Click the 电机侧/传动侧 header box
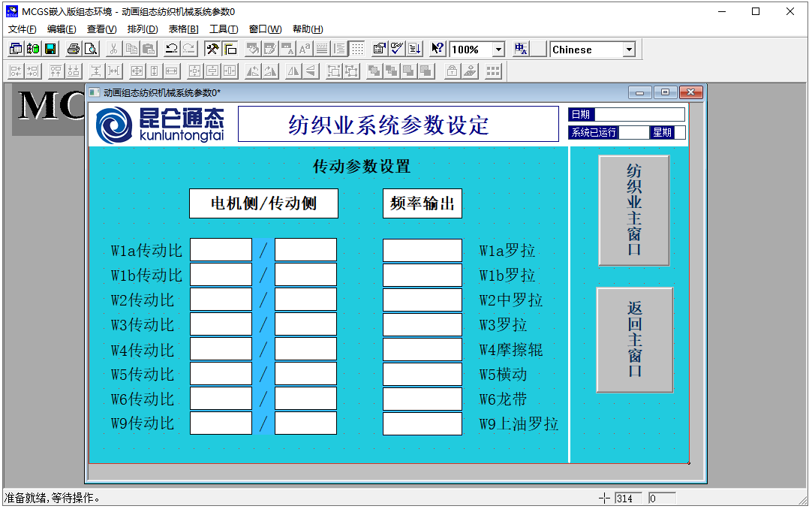The width and height of the screenshot is (812, 509). 263,203
